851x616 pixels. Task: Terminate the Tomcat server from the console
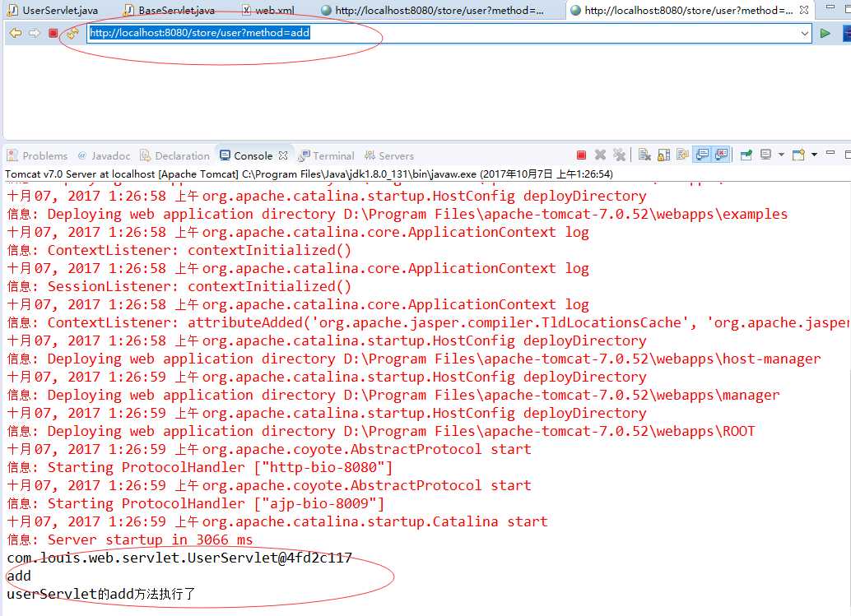click(581, 155)
